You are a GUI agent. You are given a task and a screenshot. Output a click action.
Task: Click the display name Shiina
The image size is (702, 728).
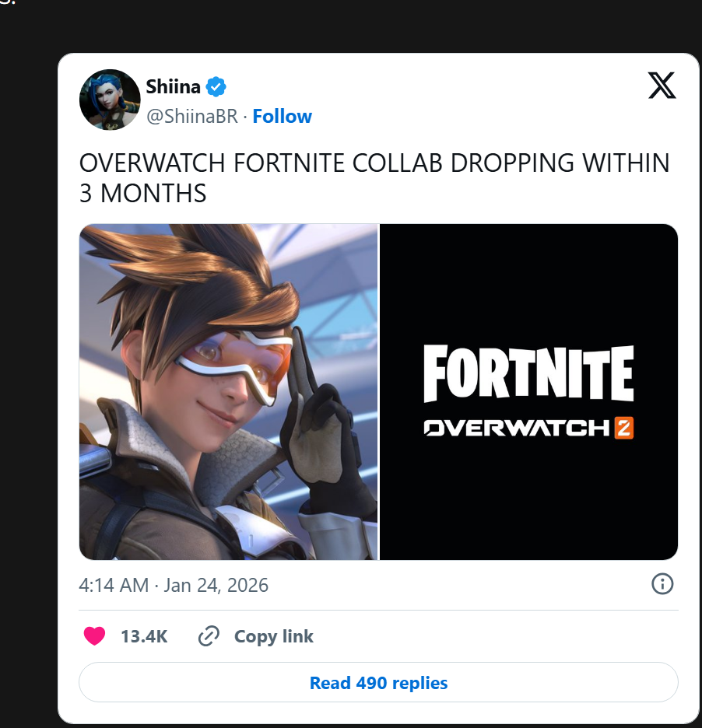click(x=173, y=86)
